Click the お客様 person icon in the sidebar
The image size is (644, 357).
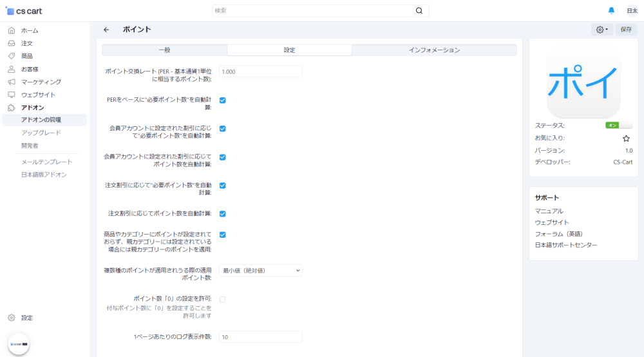coord(12,69)
